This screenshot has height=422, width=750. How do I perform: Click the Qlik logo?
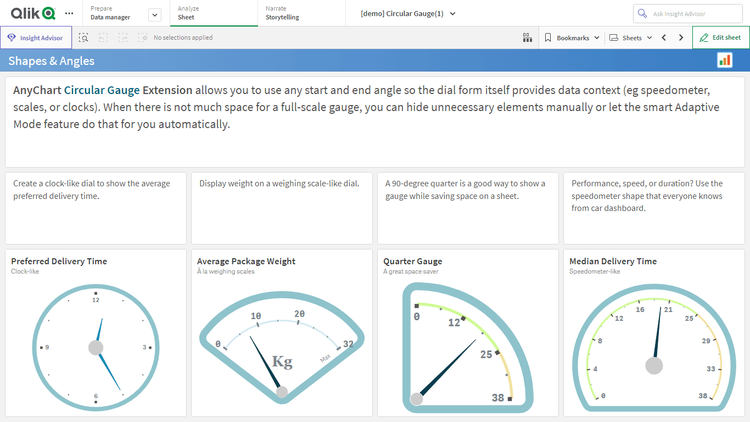[29, 13]
